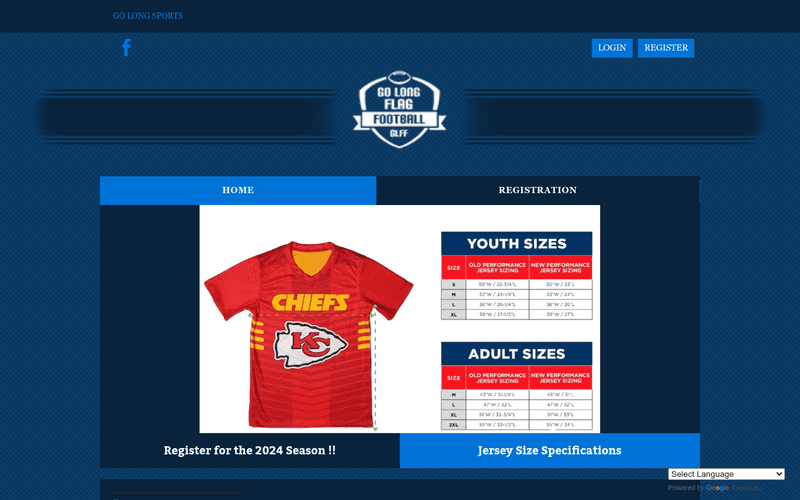Open the REGISTRATION tab
This screenshot has width=800, height=500.
click(x=538, y=190)
